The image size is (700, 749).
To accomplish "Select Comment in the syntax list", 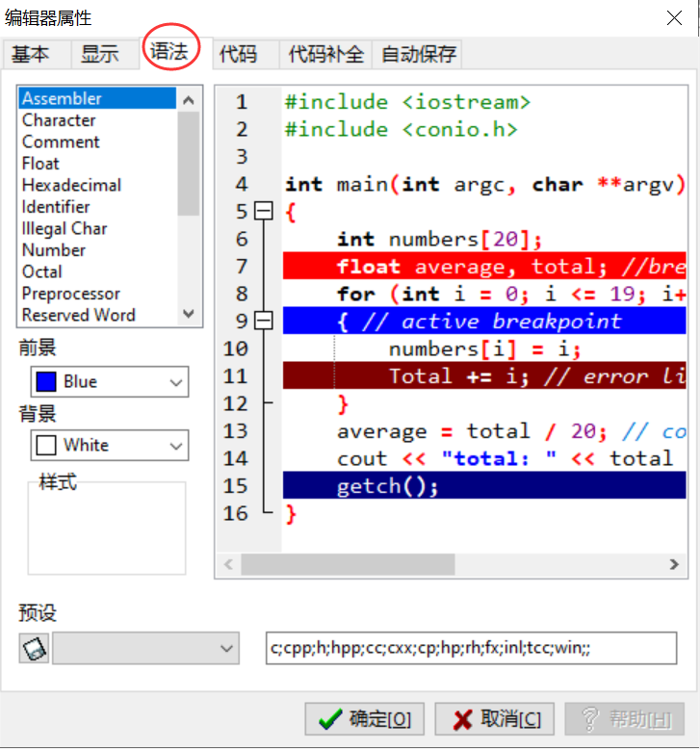I will (97, 142).
